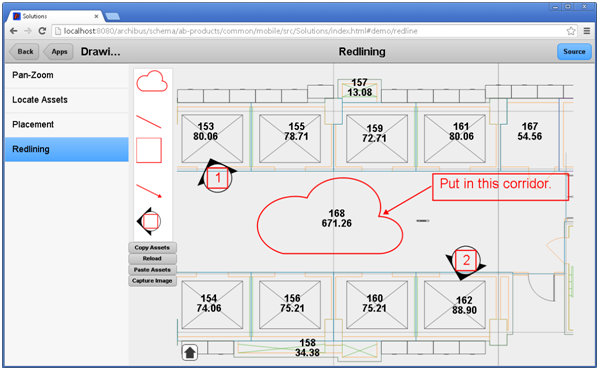Open the Pan-Zoom menu item
This screenshot has height=370, width=599.
point(67,75)
